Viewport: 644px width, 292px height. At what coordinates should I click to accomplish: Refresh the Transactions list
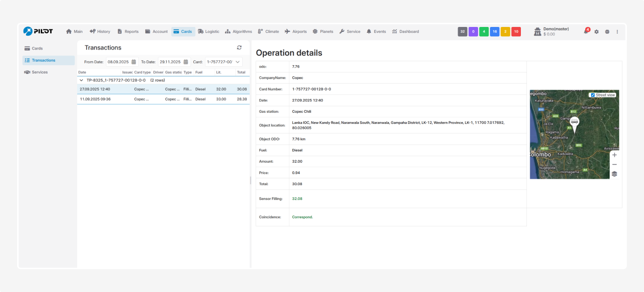point(239,48)
